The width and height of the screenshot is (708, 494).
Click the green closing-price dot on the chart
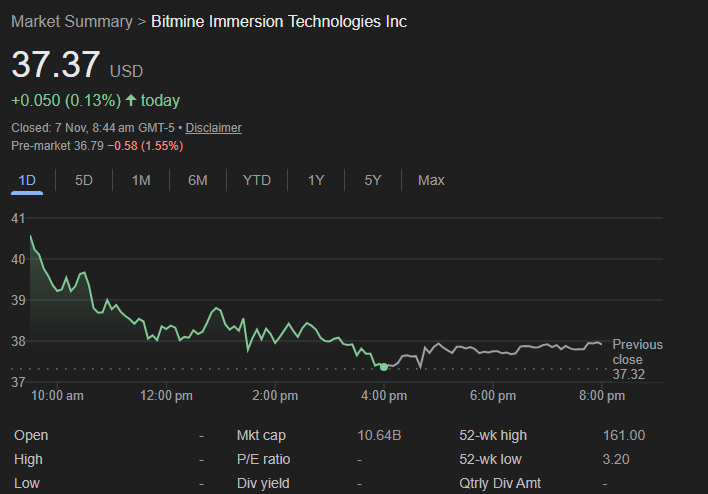384,367
